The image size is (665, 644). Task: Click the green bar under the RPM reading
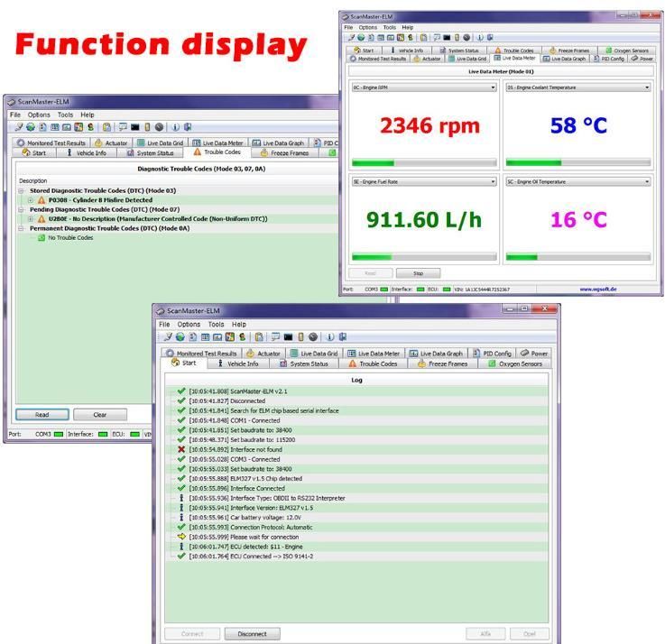(x=373, y=163)
